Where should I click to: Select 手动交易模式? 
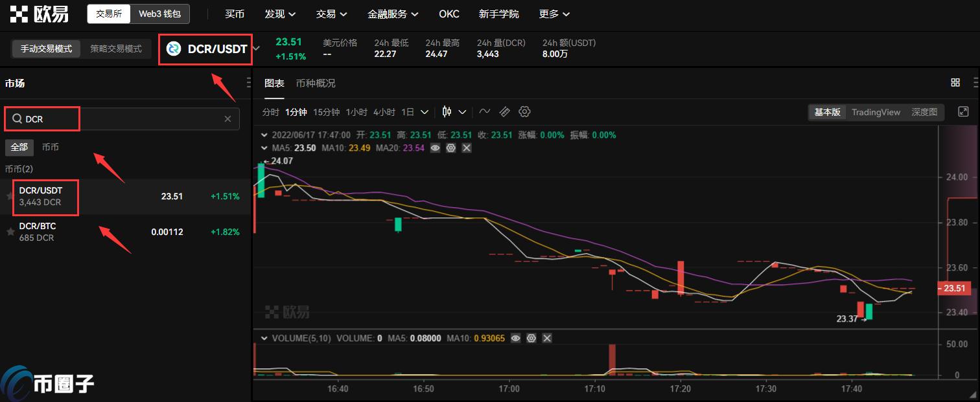pyautogui.click(x=46, y=49)
